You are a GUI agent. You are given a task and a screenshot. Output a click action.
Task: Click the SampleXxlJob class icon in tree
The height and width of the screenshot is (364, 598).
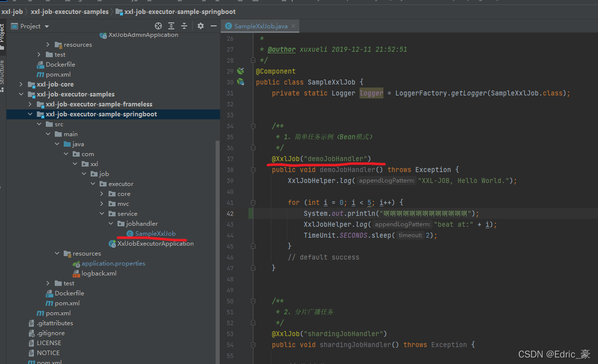click(130, 234)
